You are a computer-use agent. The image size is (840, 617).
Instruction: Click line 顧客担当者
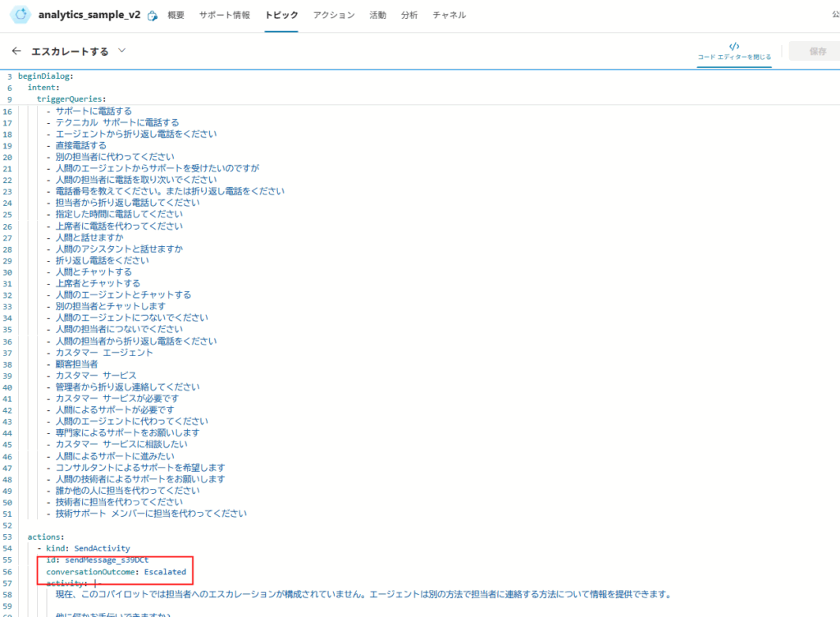click(x=76, y=364)
